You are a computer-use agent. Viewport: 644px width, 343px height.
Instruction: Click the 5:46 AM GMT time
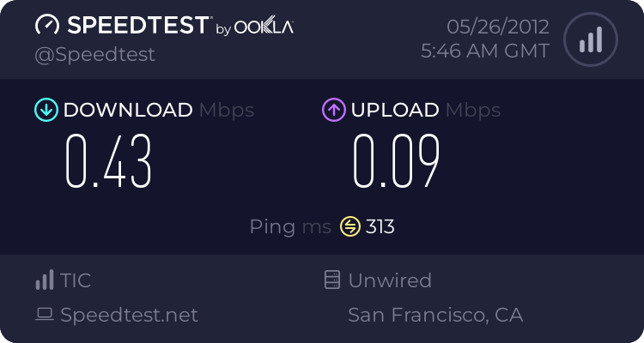point(485,51)
